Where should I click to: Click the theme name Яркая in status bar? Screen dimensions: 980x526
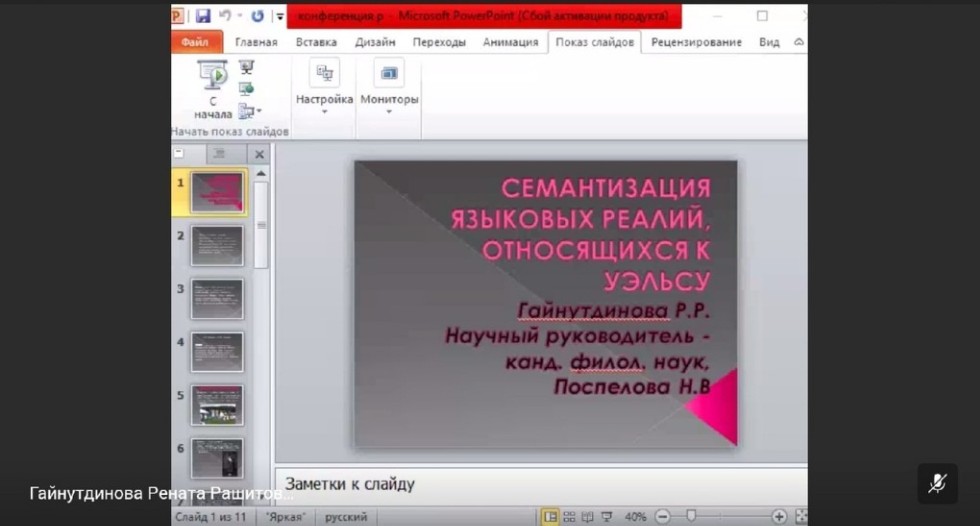pos(286,517)
